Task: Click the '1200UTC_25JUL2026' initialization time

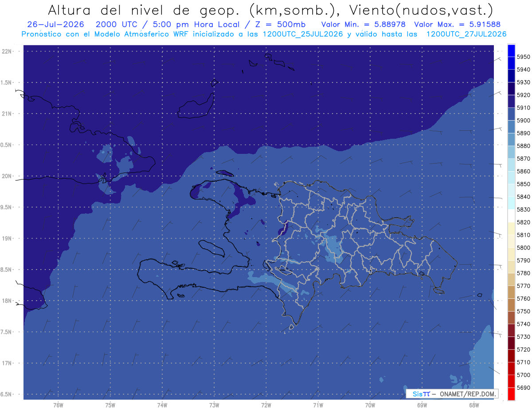Action: [x=303, y=34]
